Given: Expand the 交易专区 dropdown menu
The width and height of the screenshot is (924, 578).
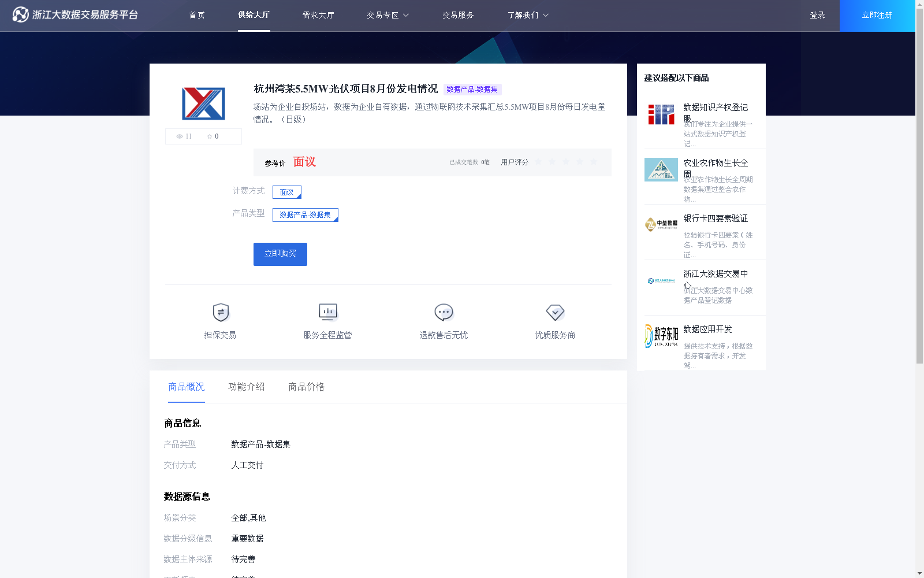Looking at the screenshot, I should (x=388, y=15).
